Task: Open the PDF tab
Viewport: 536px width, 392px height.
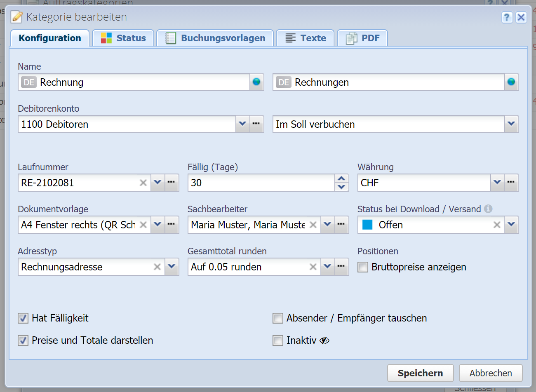Action: 362,38
